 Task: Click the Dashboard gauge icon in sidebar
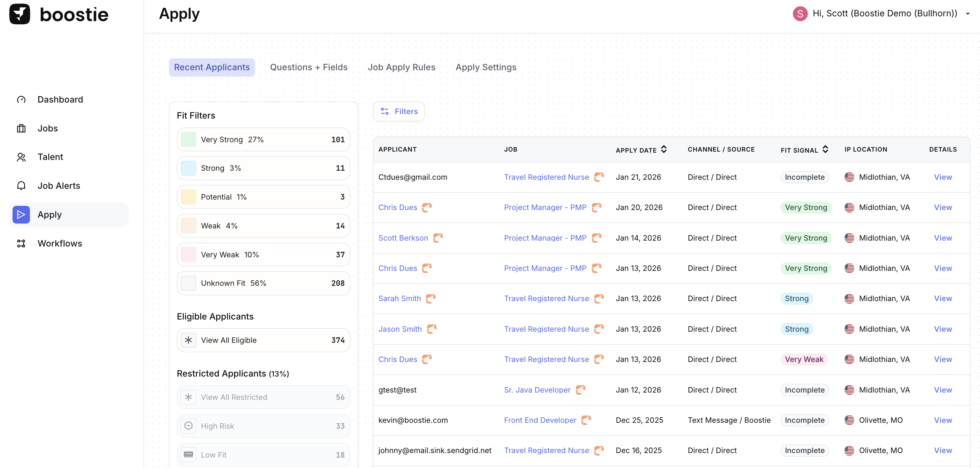tap(21, 100)
